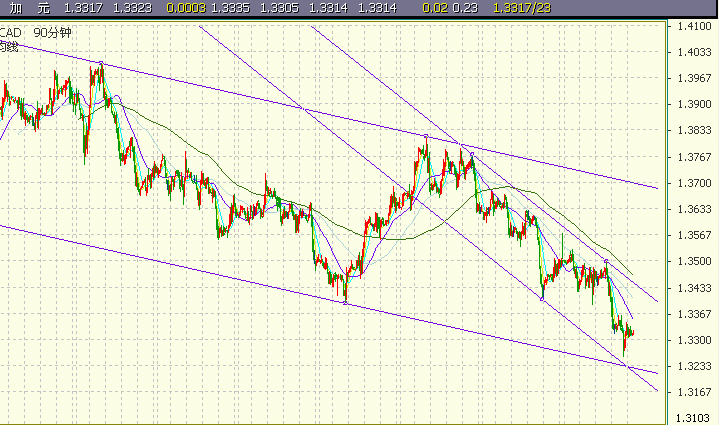Select the yellow 1.3317/23 bid-ask quote
The width and height of the screenshot is (720, 425).
click(x=522, y=8)
